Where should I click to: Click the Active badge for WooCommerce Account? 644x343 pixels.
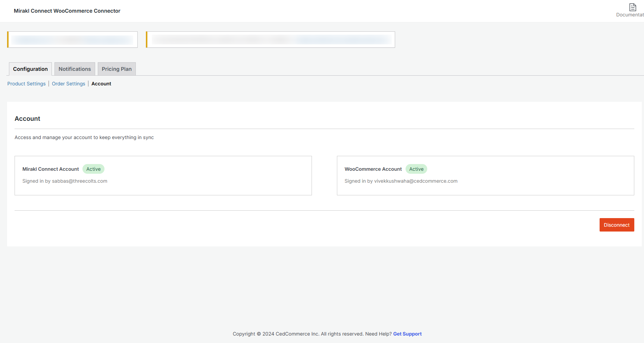click(416, 169)
